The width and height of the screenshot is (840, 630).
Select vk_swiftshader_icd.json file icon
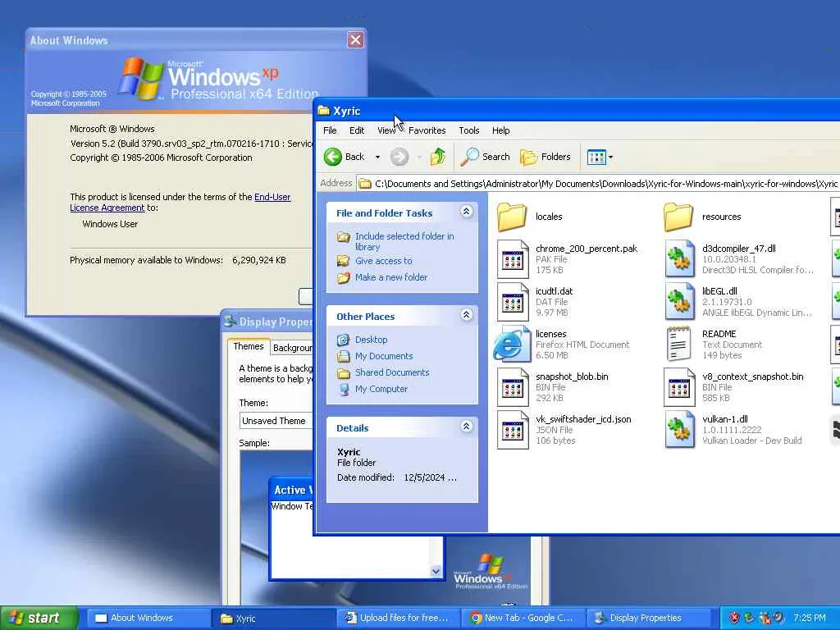513,430
